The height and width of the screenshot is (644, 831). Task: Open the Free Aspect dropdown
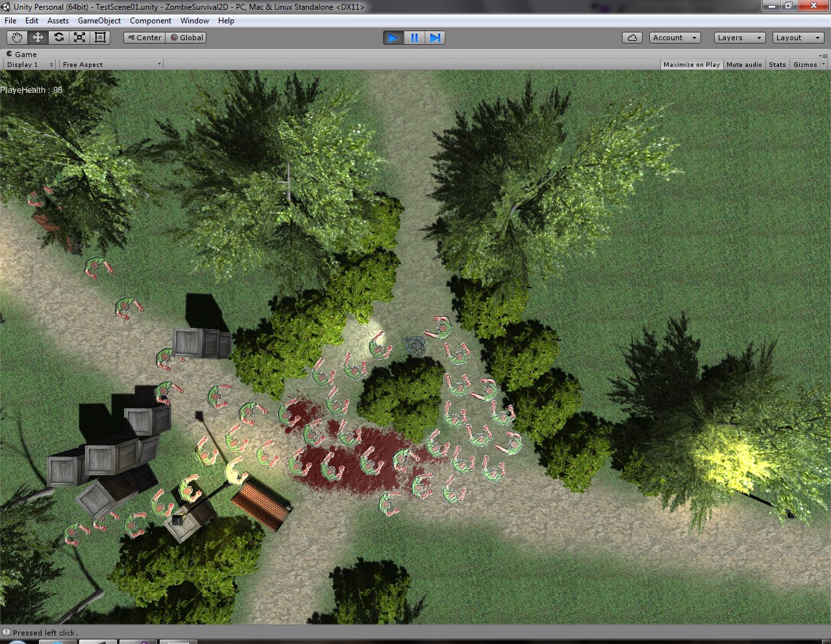111,64
